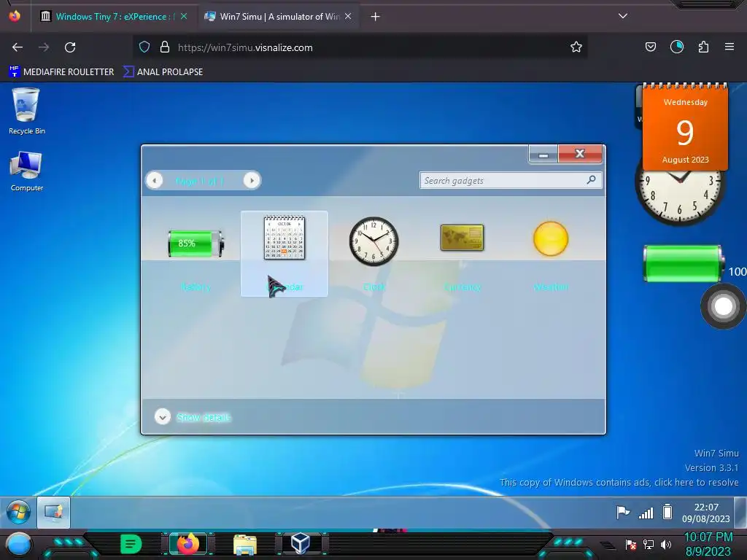Screen dimensions: 747x560
Task: Click the battery tray icon in simulator
Action: (667, 512)
